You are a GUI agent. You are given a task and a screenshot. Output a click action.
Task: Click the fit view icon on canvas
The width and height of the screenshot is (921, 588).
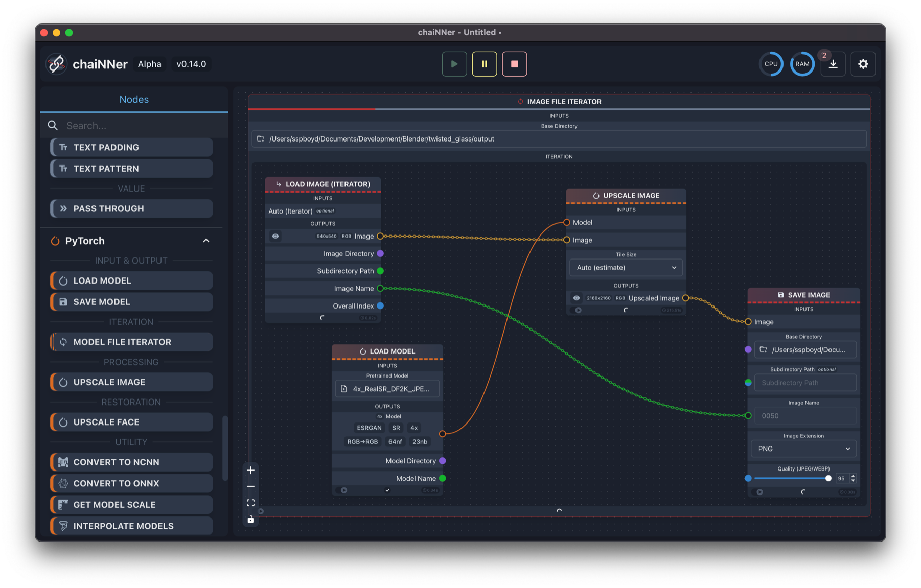250,503
